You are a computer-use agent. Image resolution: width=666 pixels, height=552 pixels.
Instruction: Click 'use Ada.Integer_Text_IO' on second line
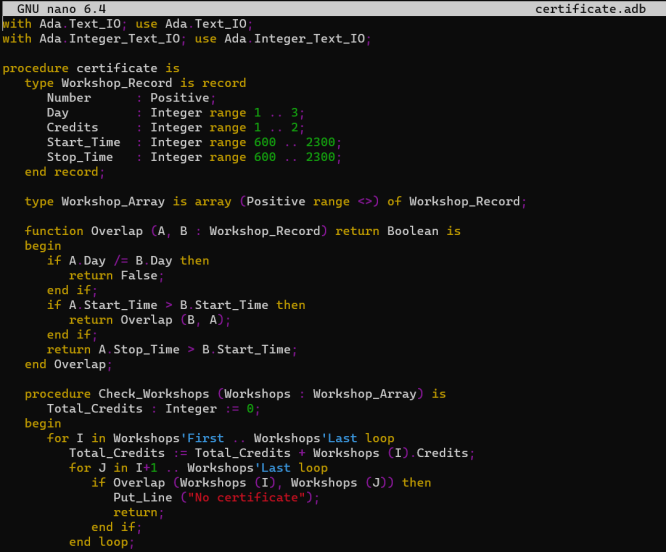point(280,39)
